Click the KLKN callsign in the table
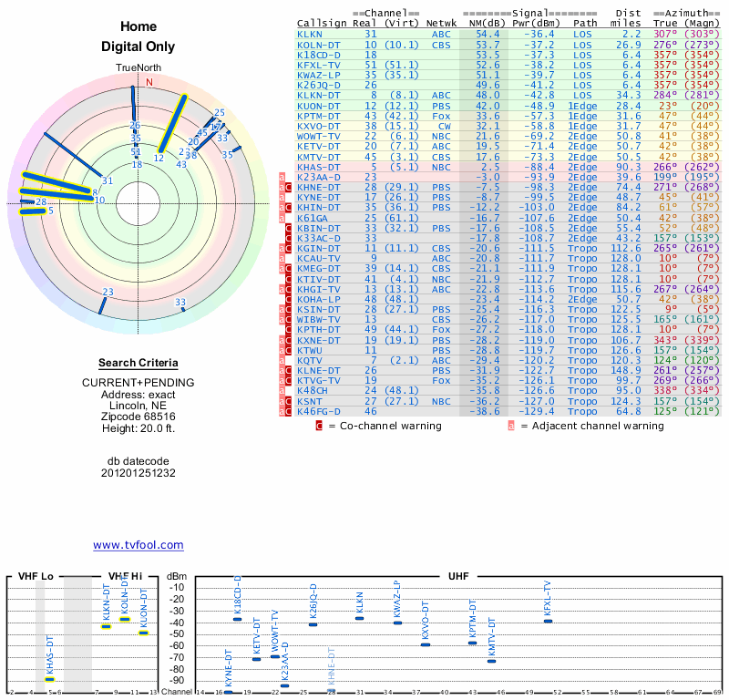This screenshot has height=700, width=729. click(310, 34)
